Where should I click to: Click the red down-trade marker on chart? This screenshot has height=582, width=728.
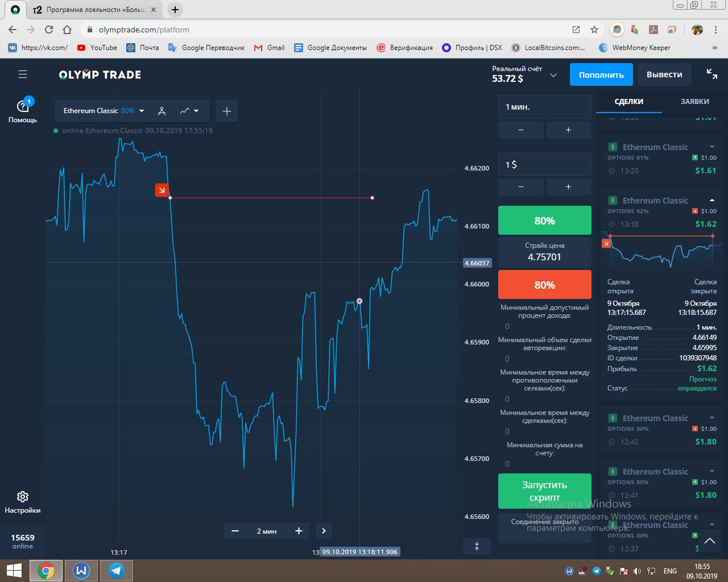coord(162,190)
